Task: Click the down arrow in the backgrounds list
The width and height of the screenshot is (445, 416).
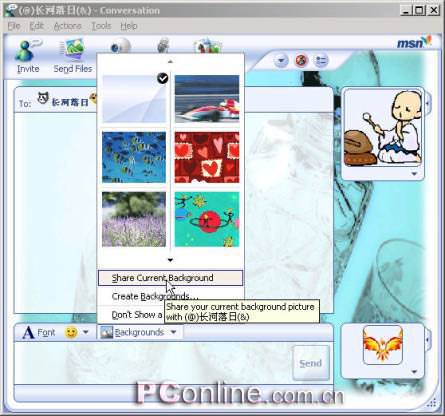Action: point(170,260)
